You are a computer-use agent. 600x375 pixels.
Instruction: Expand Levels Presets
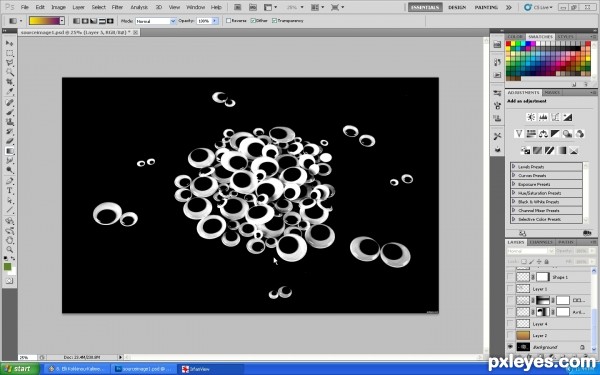(x=514, y=167)
